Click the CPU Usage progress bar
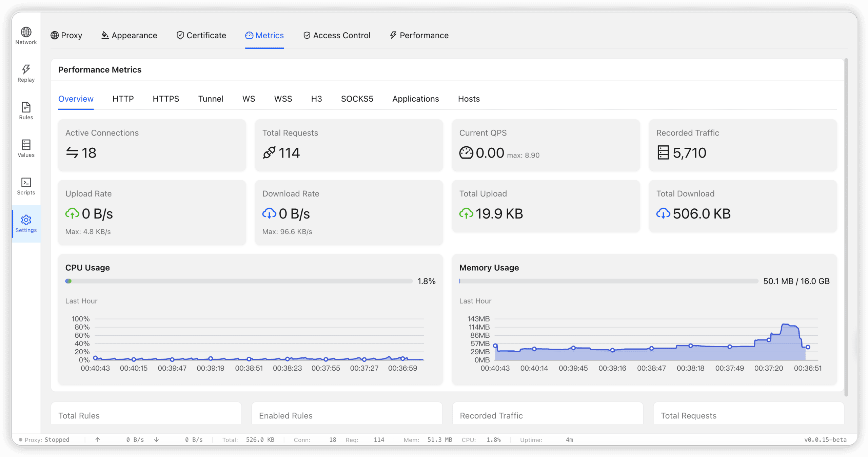 click(239, 281)
